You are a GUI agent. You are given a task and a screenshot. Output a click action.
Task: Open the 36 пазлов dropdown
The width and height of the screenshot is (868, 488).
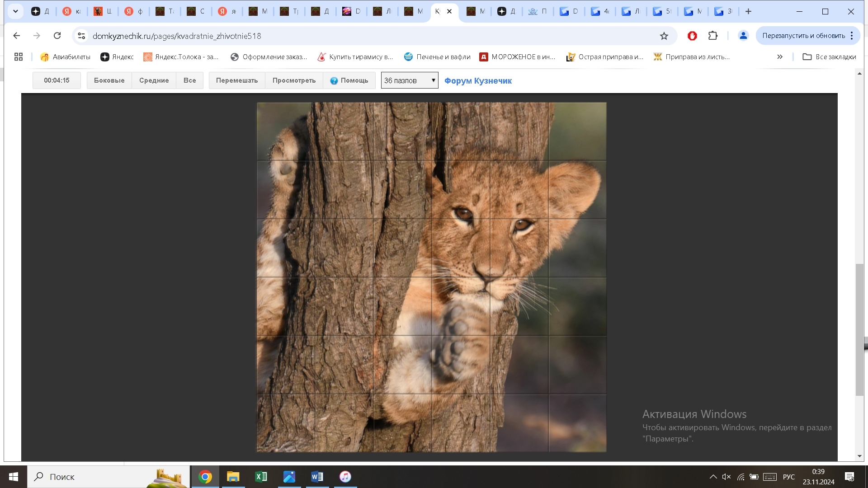(410, 80)
